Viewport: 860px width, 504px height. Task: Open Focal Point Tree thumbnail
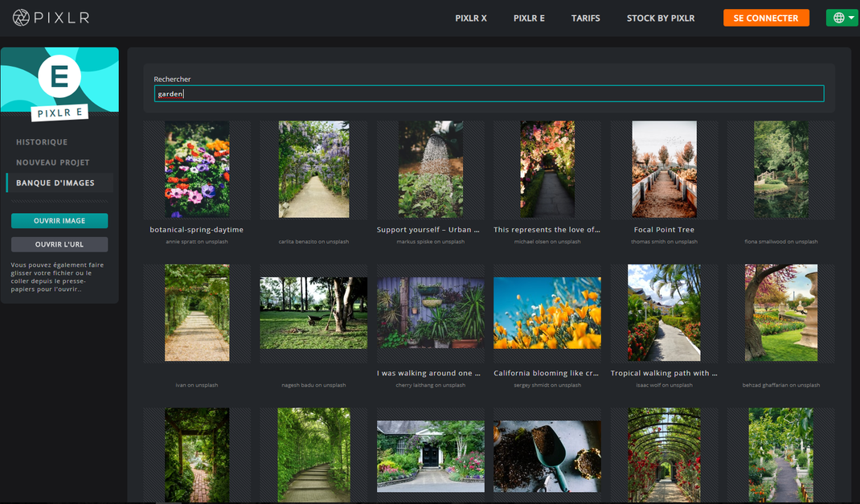pos(664,170)
